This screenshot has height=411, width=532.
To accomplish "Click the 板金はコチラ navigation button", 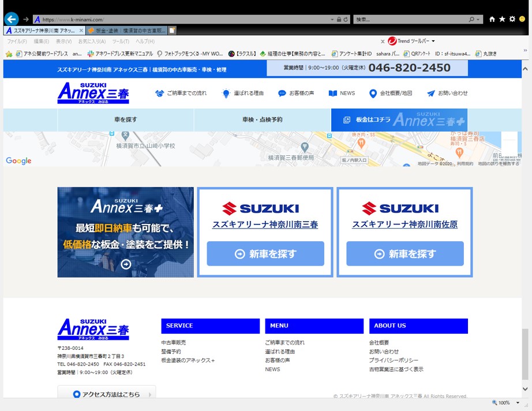I will click(x=399, y=120).
